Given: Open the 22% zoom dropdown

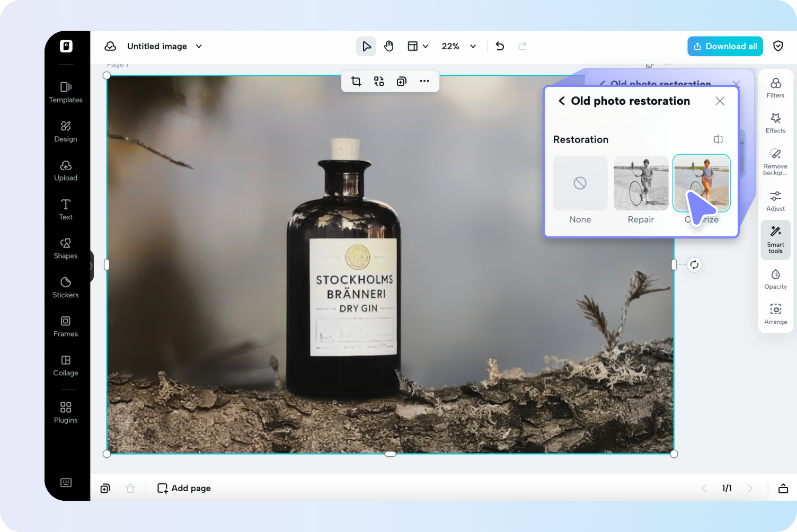Looking at the screenshot, I should click(459, 46).
